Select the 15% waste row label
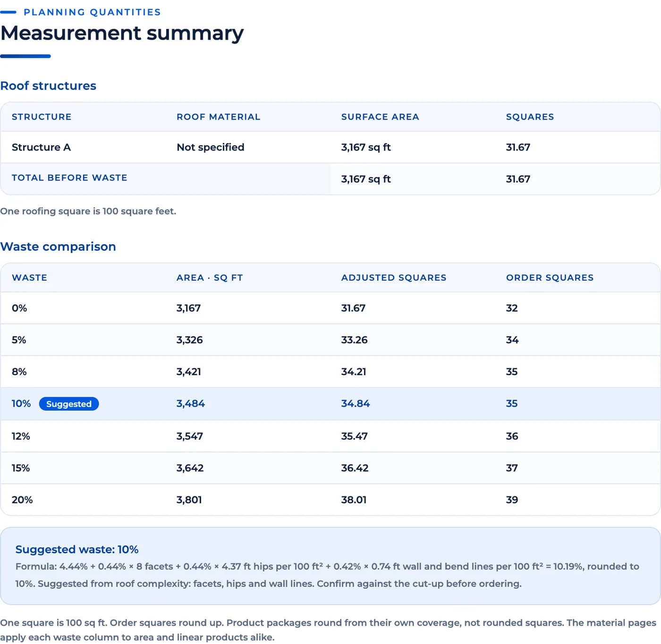 tap(21, 468)
